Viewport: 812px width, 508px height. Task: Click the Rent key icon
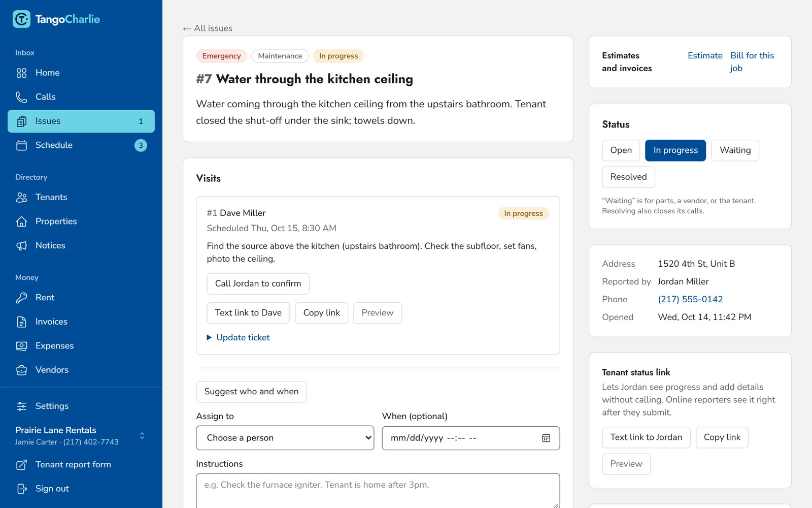(21, 298)
